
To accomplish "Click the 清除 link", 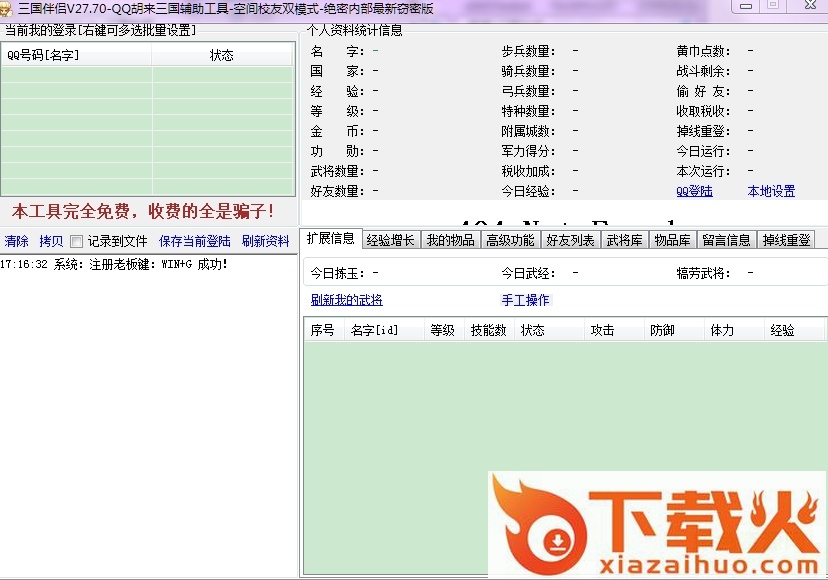I will tap(16, 241).
